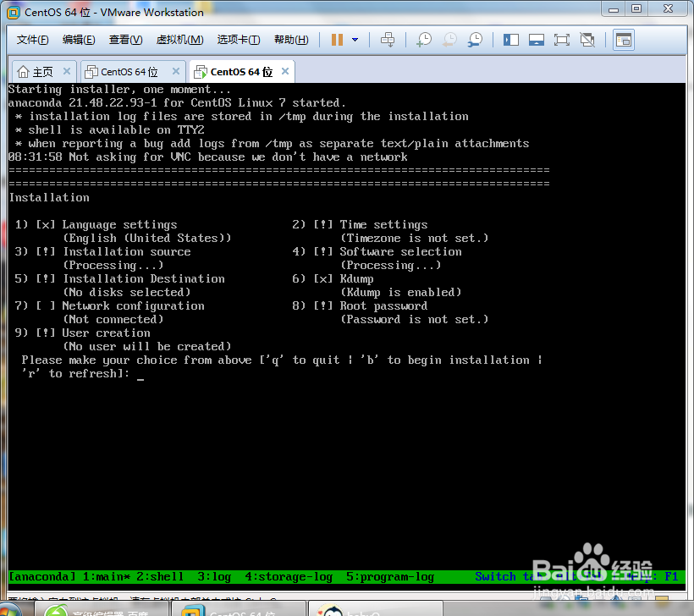Open the snapshot manager icon

pos(475,40)
